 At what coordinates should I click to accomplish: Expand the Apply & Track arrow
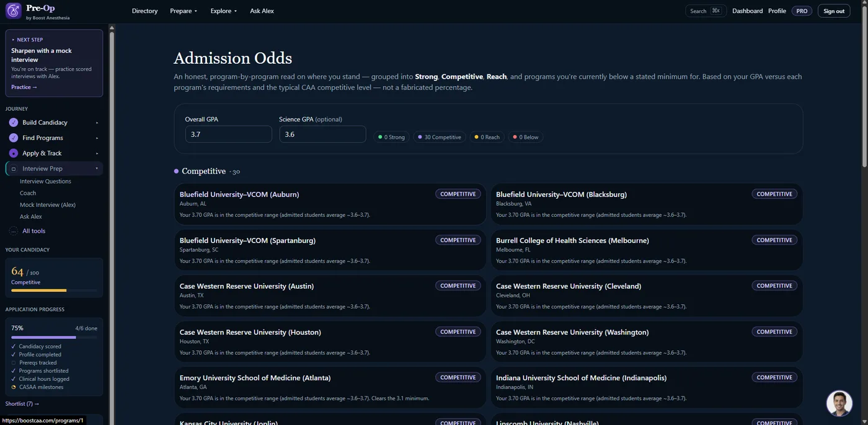pyautogui.click(x=97, y=153)
